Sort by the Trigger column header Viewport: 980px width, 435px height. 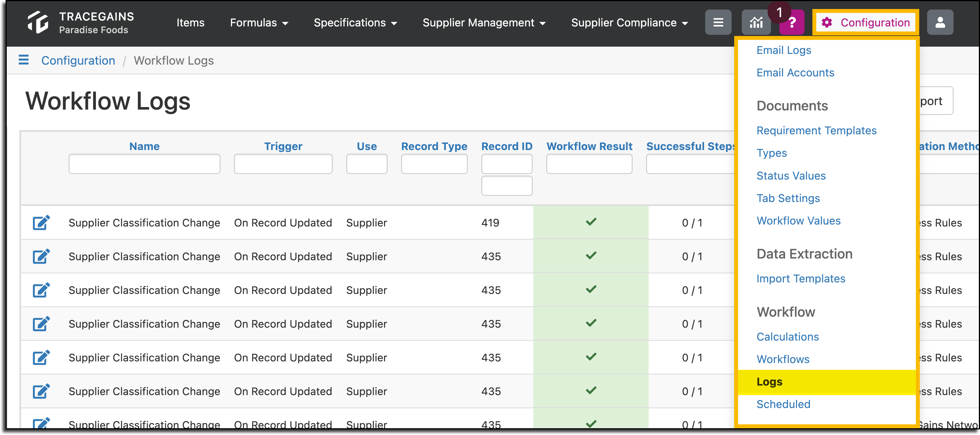tap(283, 146)
